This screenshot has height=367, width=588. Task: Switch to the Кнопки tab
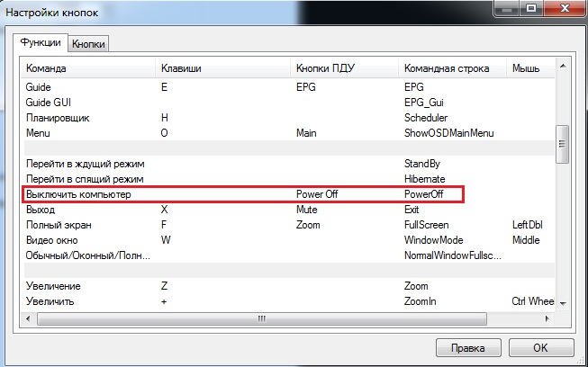pos(87,43)
